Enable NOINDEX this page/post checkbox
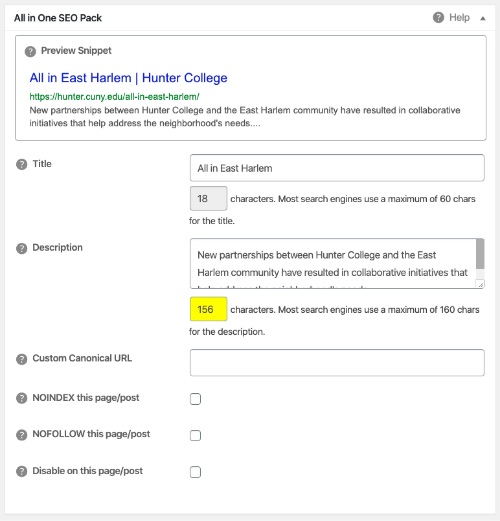The width and height of the screenshot is (500, 521). point(195,399)
